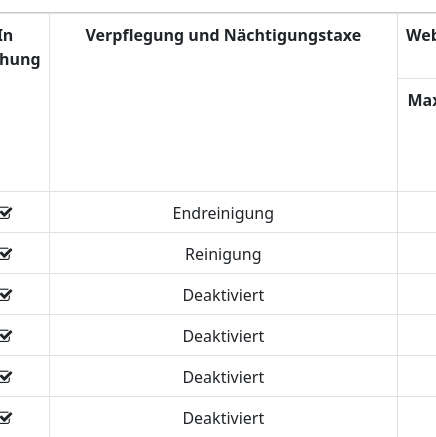Select the Endreinigung cell
The width and height of the screenshot is (436, 437).
click(223, 212)
